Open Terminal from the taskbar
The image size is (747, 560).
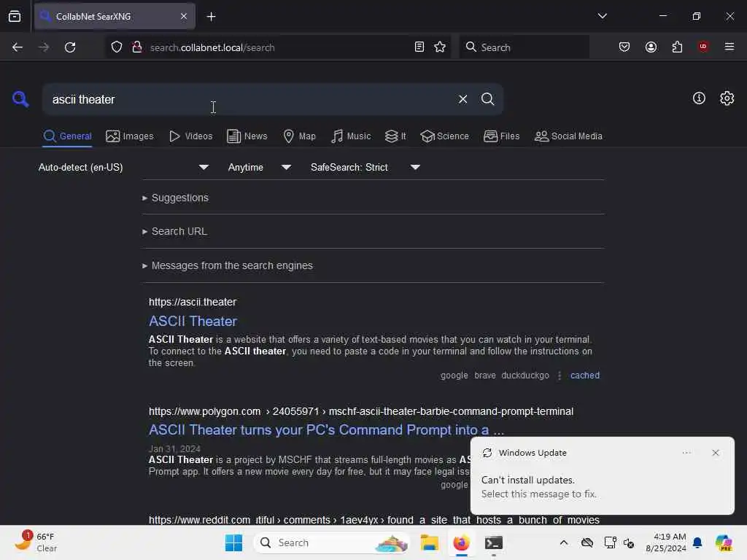494,542
